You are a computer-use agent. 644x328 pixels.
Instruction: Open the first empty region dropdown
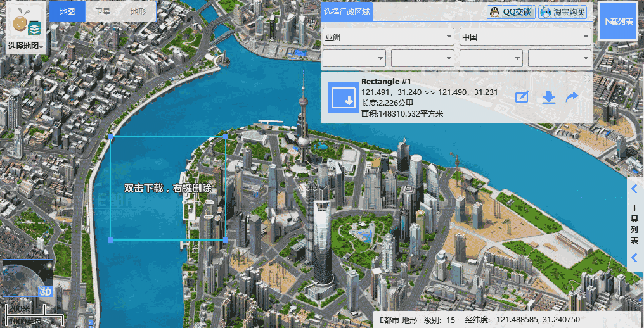354,58
